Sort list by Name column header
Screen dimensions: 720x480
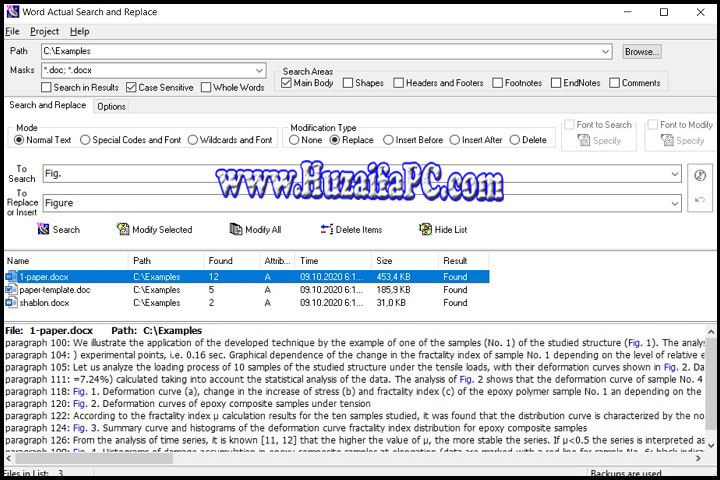tap(66, 260)
